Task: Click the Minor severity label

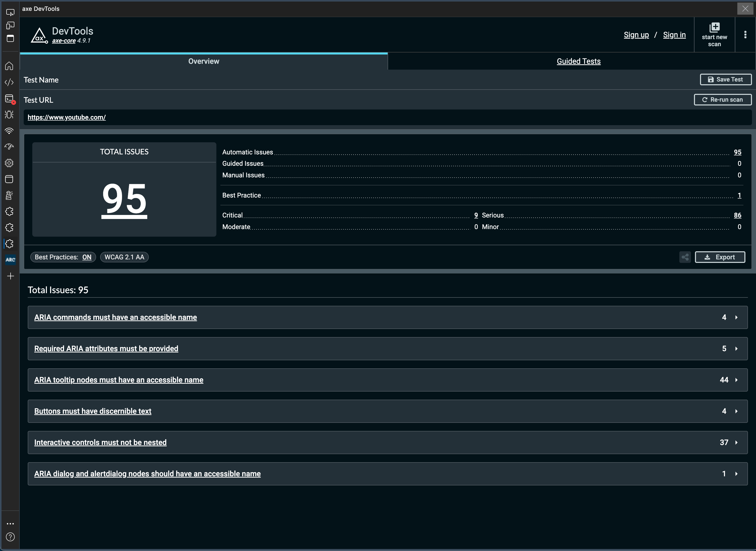Action: [490, 227]
